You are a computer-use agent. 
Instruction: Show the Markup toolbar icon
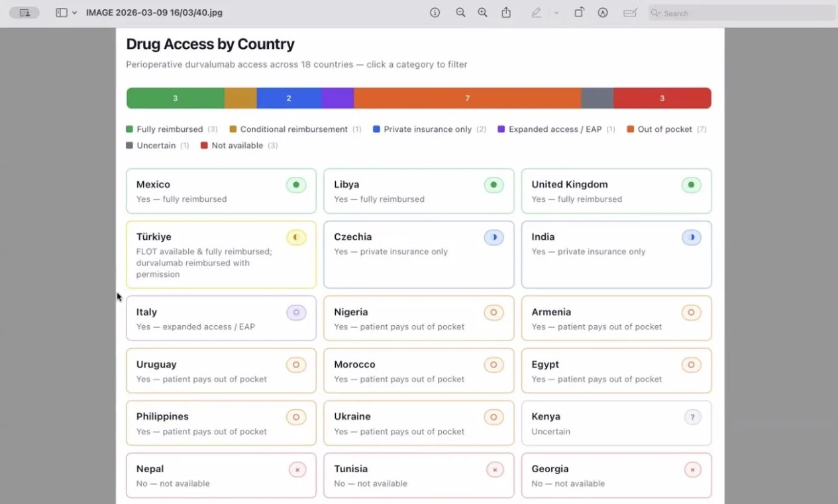pos(603,13)
